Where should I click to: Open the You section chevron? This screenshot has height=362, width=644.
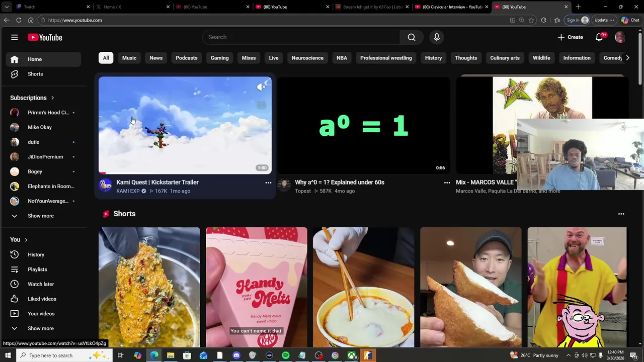tap(26, 240)
